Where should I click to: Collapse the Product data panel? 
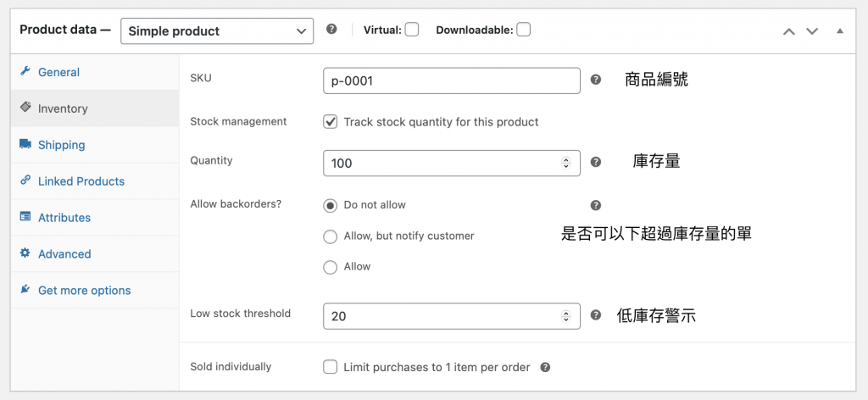pos(839,31)
